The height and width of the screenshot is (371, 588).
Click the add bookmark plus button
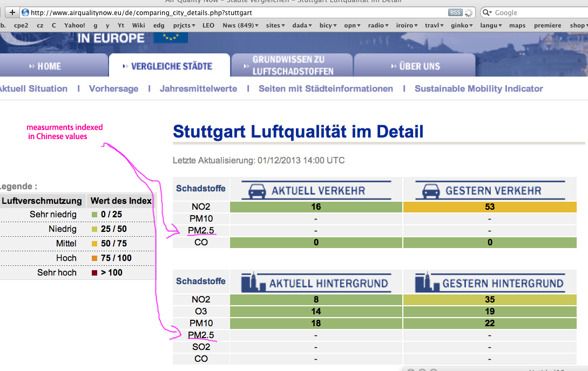(12, 12)
